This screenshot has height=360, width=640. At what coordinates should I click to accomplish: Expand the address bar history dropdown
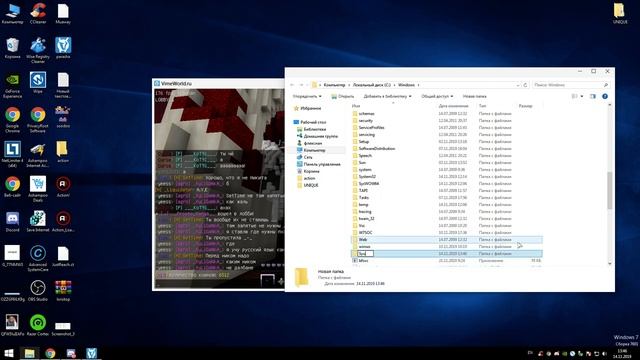click(518, 85)
